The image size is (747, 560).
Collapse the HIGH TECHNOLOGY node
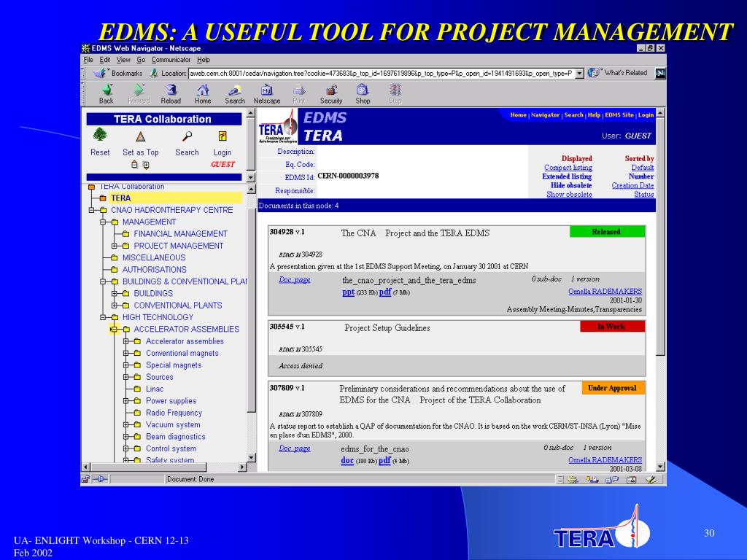(x=103, y=317)
